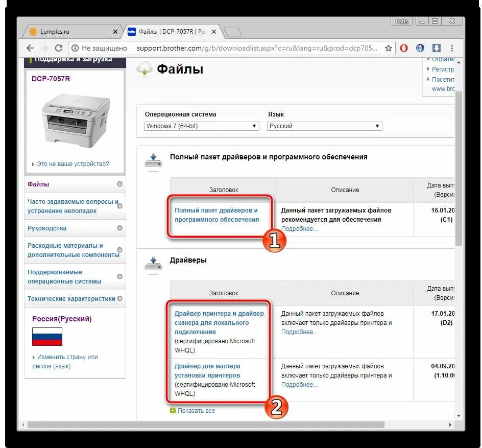Click the download arrow extension icon

tap(436, 48)
